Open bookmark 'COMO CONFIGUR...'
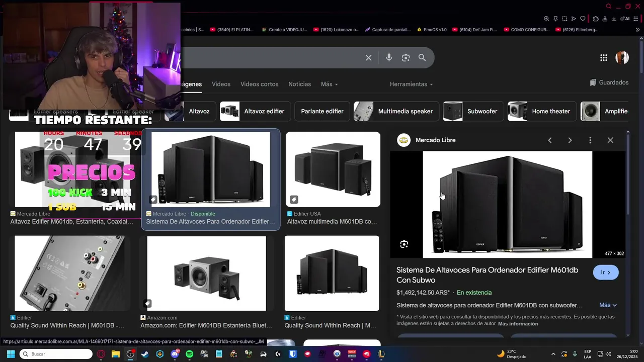 coord(526,30)
